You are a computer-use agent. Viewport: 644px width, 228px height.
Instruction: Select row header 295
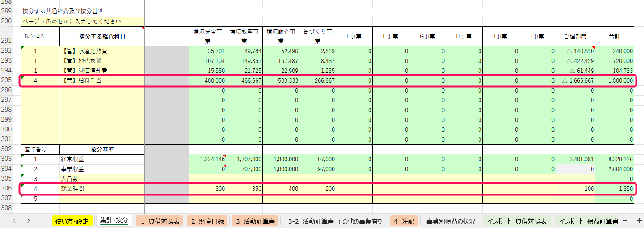[7, 80]
